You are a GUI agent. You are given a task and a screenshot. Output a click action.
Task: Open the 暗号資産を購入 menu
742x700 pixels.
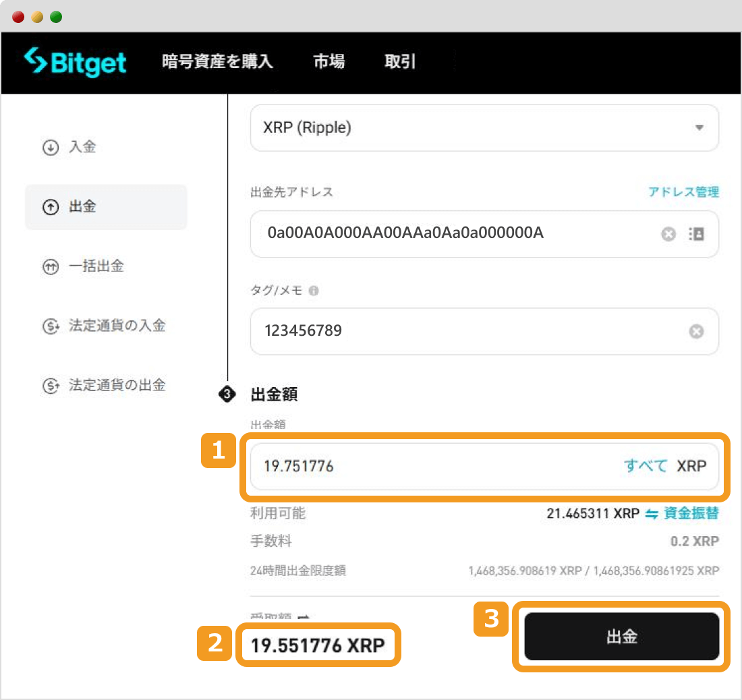(x=217, y=62)
